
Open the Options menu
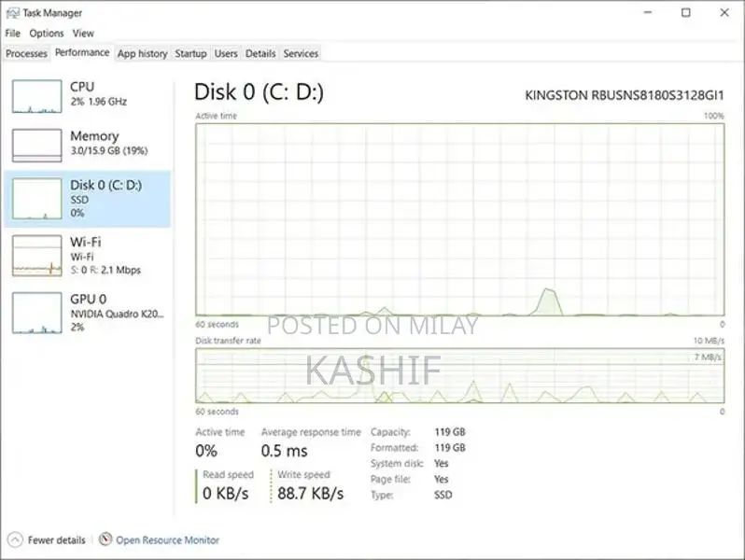point(47,34)
